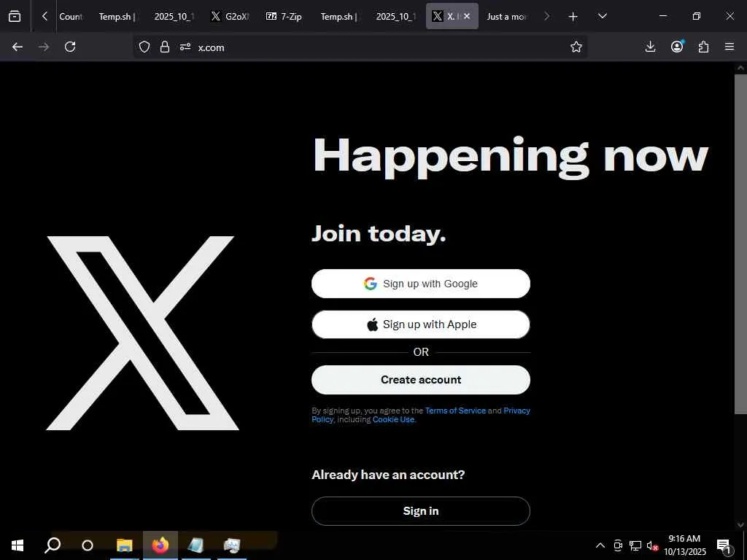The height and width of the screenshot is (560, 747).
Task: Close the active X tab
Action: coord(467,16)
